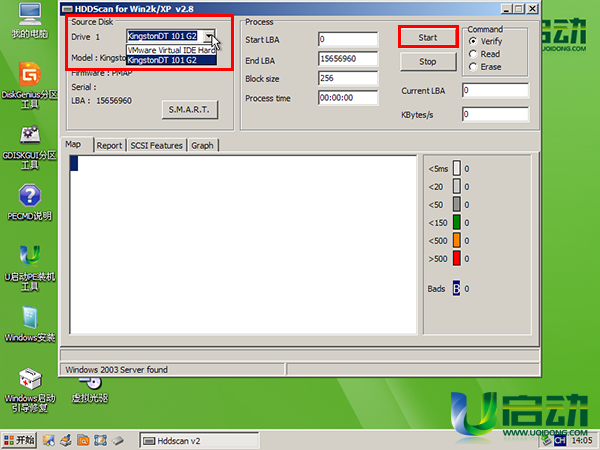Click the safely remove hardware tray icon
600x450 pixels.
[546, 441]
